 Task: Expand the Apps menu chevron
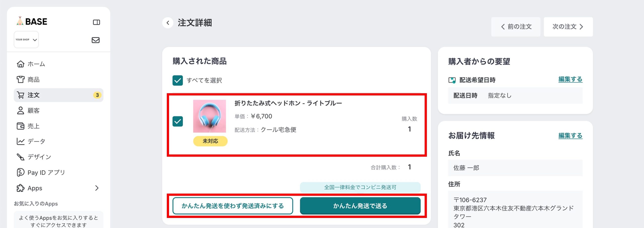[97, 188]
